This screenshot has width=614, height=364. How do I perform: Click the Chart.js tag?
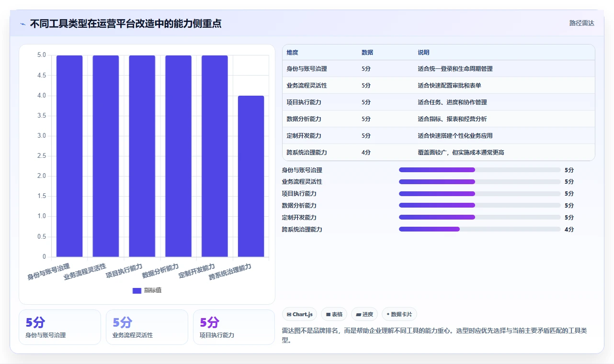[x=299, y=314]
